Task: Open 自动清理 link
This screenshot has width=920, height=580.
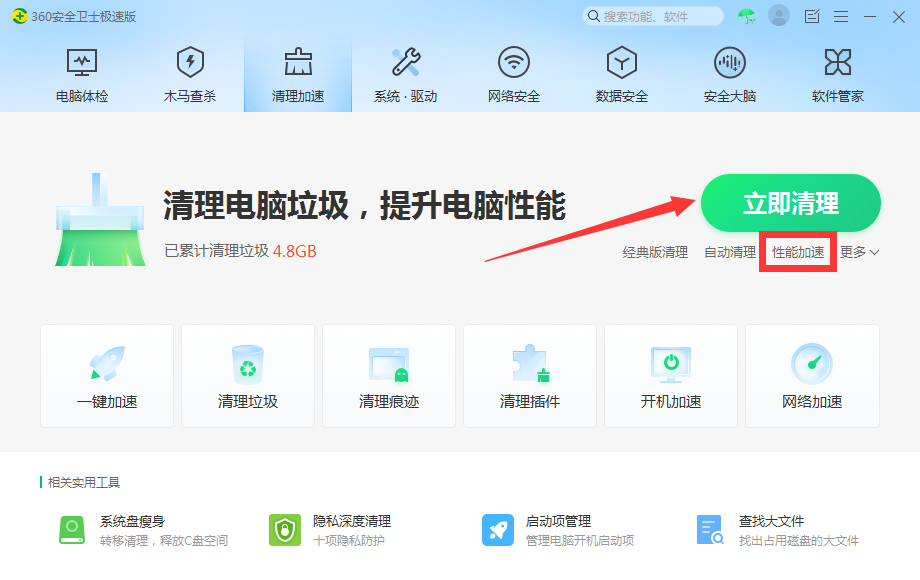Action: coord(730,252)
